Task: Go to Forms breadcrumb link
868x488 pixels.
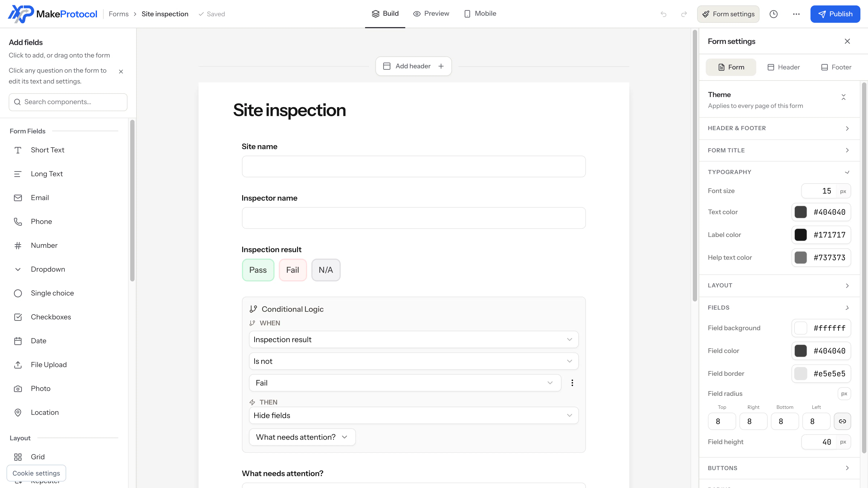Action: point(119,14)
